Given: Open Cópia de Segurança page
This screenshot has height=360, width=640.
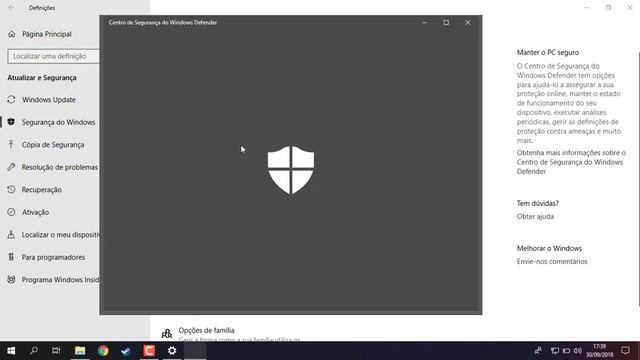Looking at the screenshot, I should tap(53, 144).
